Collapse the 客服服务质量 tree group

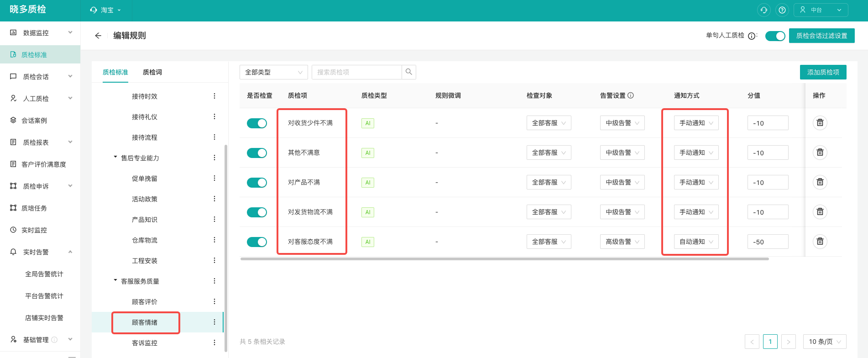(115, 280)
